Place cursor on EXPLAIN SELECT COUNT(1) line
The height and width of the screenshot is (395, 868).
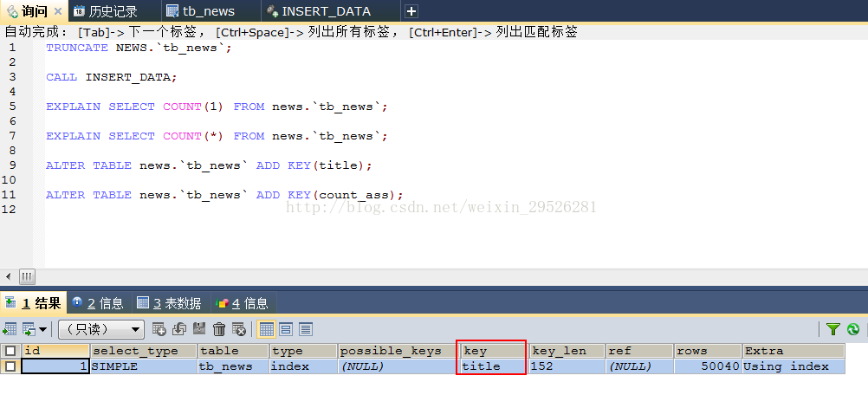pyautogui.click(x=217, y=107)
